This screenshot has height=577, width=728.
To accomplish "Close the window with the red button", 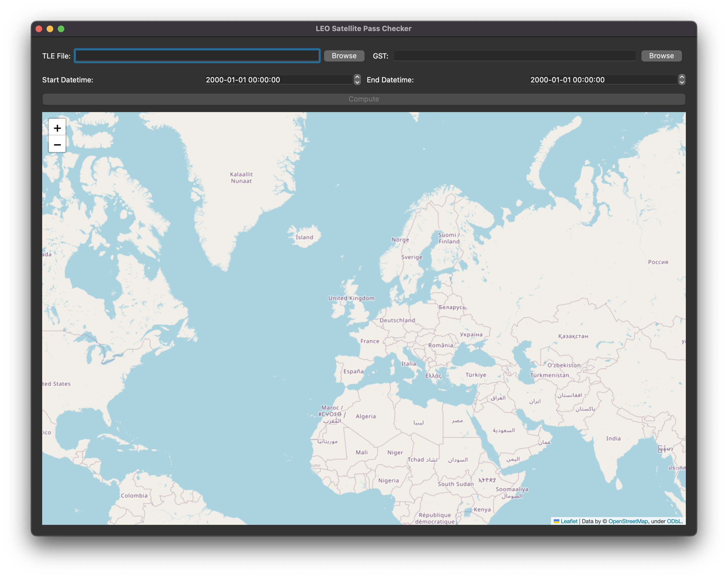I will pyautogui.click(x=39, y=29).
